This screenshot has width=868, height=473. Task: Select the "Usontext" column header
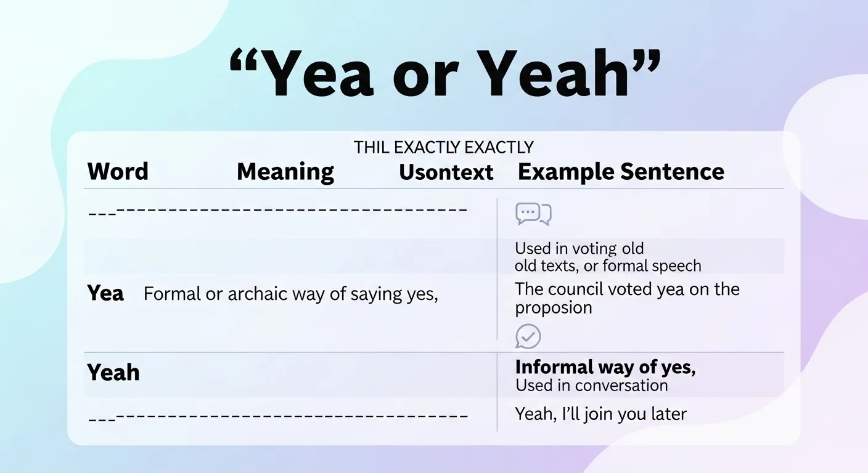(x=446, y=172)
